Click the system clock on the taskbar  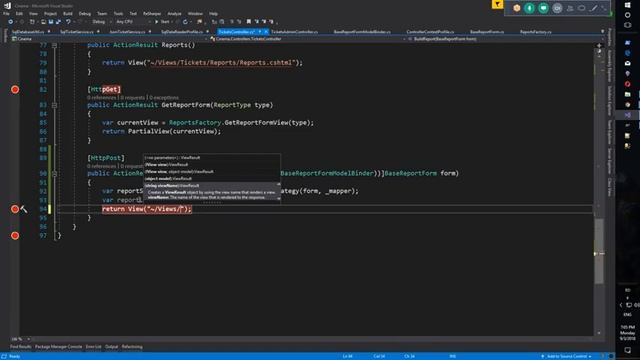click(628, 333)
